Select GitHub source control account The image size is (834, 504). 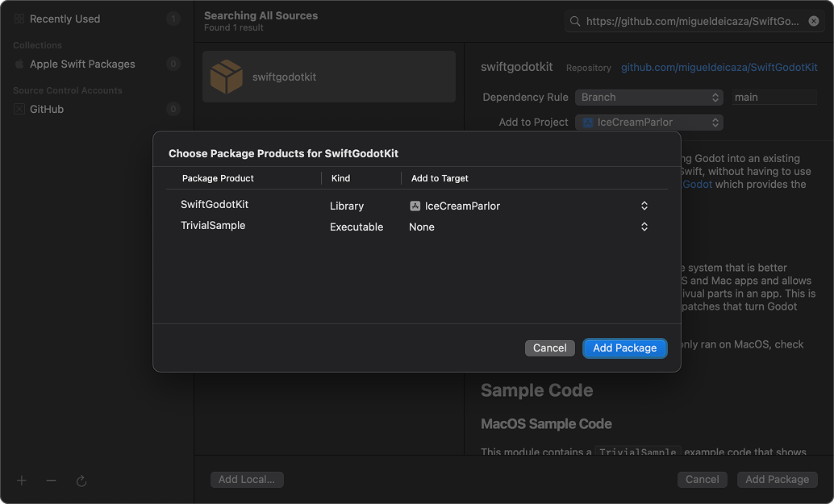click(97, 110)
